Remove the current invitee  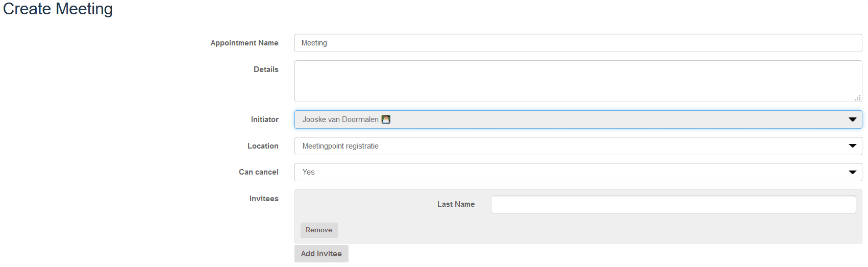(x=319, y=230)
